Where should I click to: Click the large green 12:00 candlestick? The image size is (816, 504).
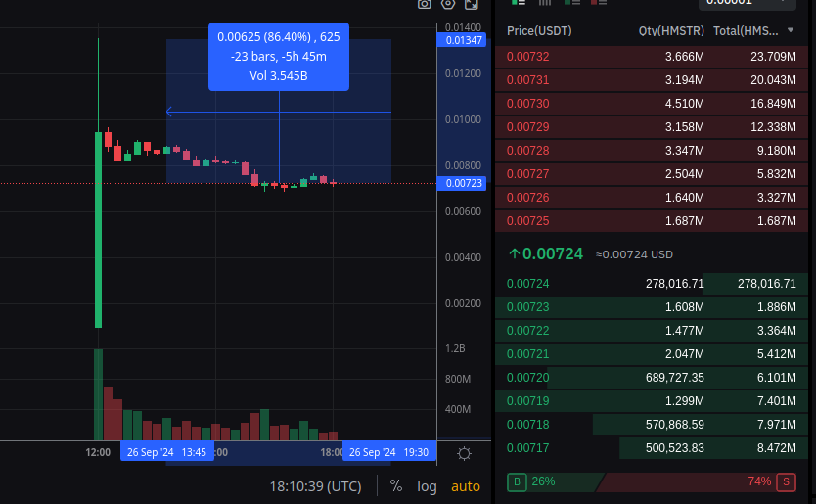pos(99,229)
